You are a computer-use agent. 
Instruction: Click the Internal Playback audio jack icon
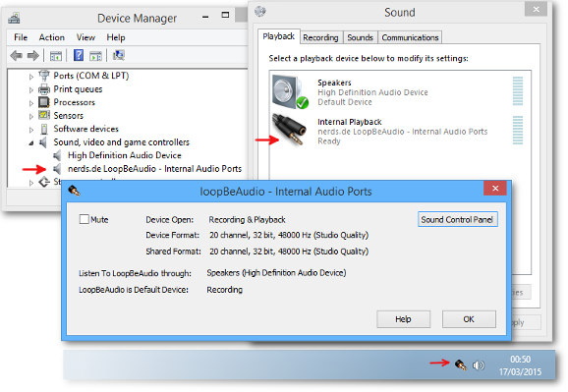pyautogui.click(x=290, y=130)
